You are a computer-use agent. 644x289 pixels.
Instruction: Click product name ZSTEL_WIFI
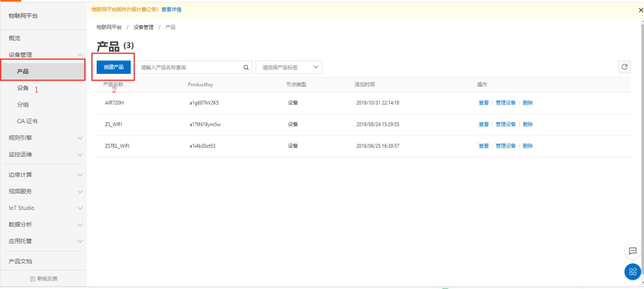(117, 146)
